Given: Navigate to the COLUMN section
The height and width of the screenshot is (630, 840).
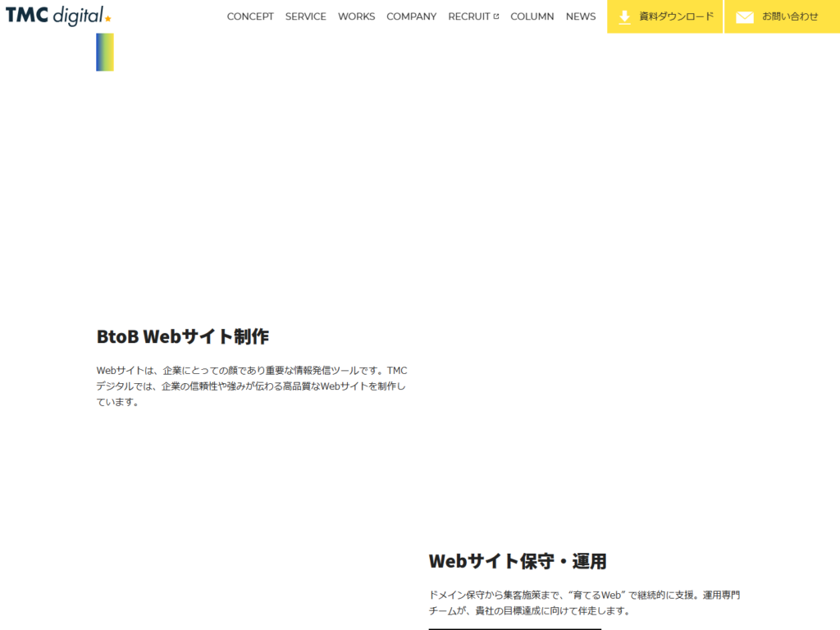Looking at the screenshot, I should [x=532, y=16].
